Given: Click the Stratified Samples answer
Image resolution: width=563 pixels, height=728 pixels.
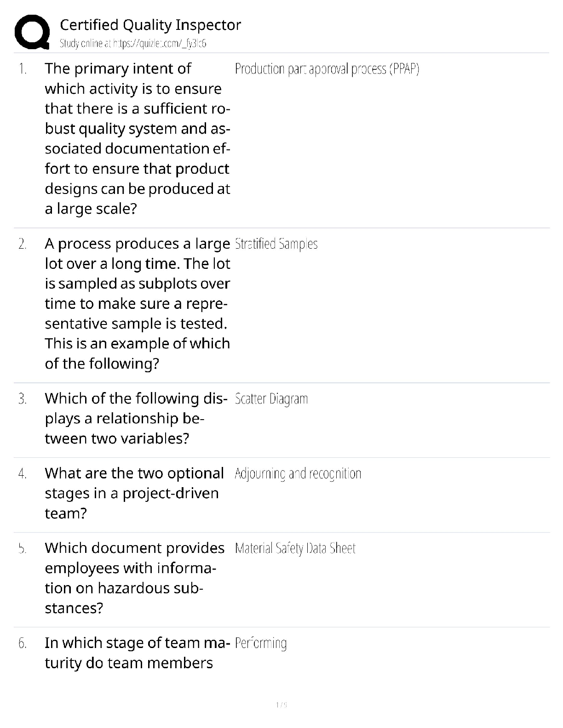Looking at the screenshot, I should tap(276, 244).
